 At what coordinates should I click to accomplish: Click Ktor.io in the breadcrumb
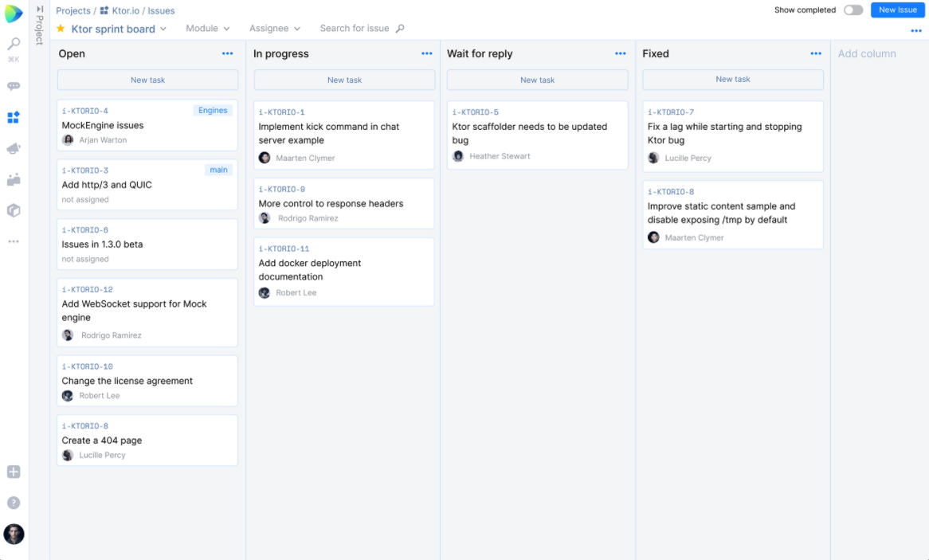point(126,10)
